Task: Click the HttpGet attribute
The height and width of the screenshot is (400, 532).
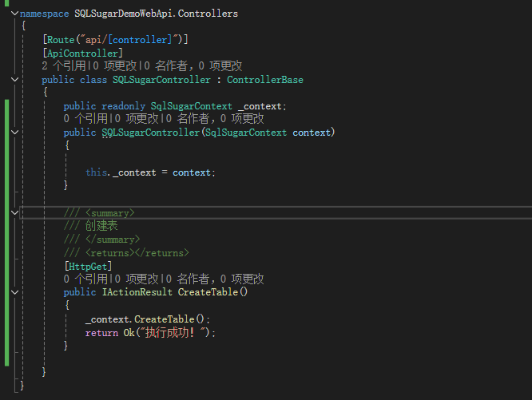Action: (88, 267)
